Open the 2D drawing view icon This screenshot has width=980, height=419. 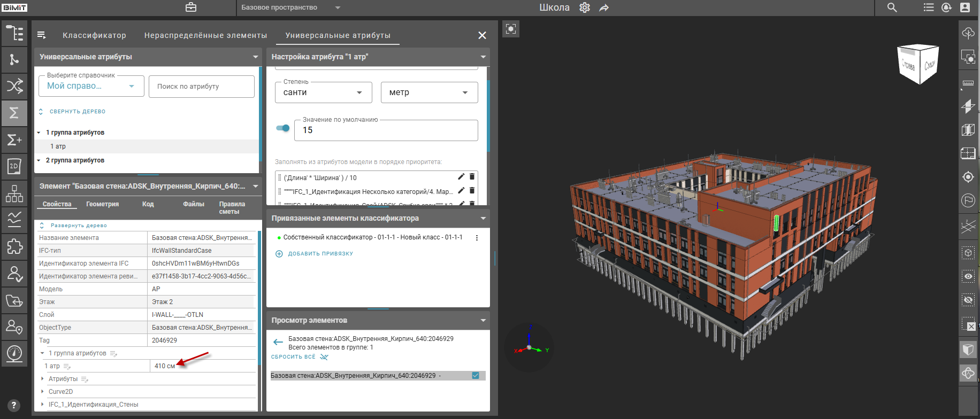point(14,166)
